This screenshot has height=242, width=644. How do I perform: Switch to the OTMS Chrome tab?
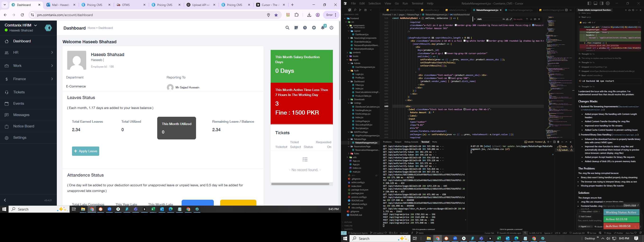point(131,5)
